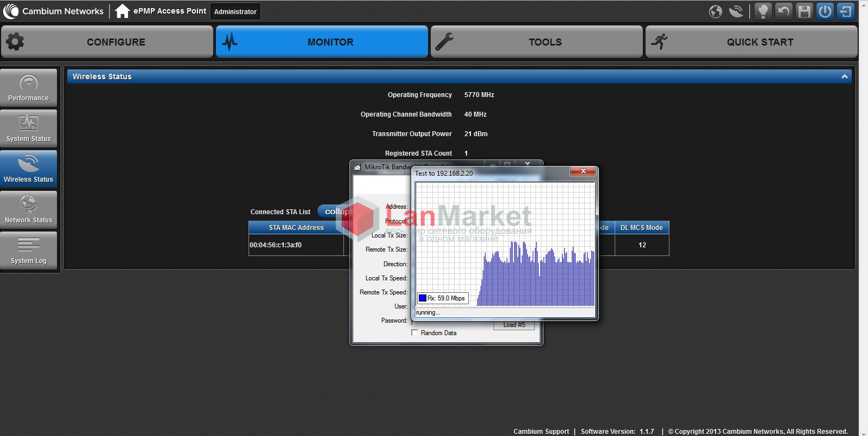Open the Cambium Support link
The width and height of the screenshot is (868, 436).
pos(541,432)
